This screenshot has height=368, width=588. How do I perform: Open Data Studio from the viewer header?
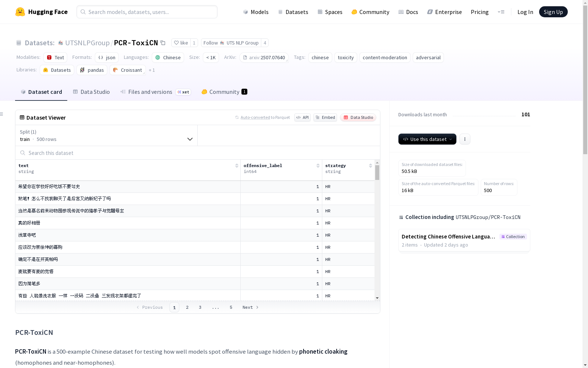click(358, 117)
